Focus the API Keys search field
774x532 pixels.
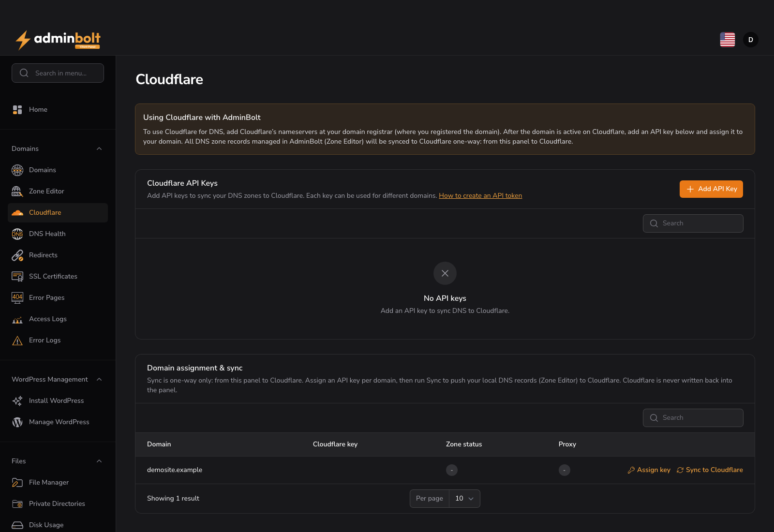tap(693, 223)
